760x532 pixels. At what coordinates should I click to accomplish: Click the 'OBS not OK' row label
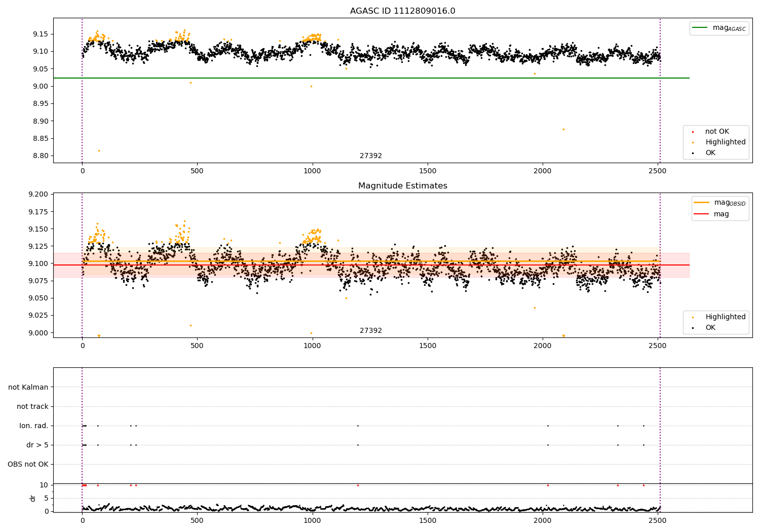click(x=28, y=465)
